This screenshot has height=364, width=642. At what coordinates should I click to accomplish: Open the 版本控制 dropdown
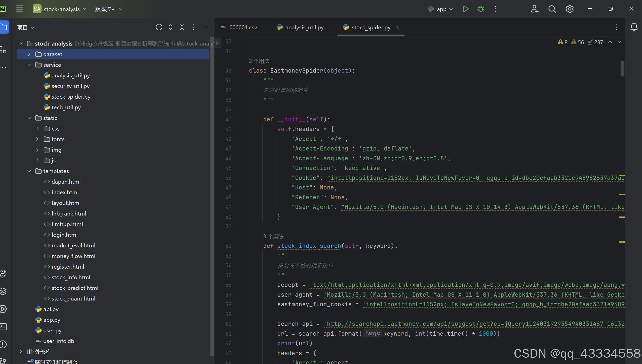[x=109, y=9]
